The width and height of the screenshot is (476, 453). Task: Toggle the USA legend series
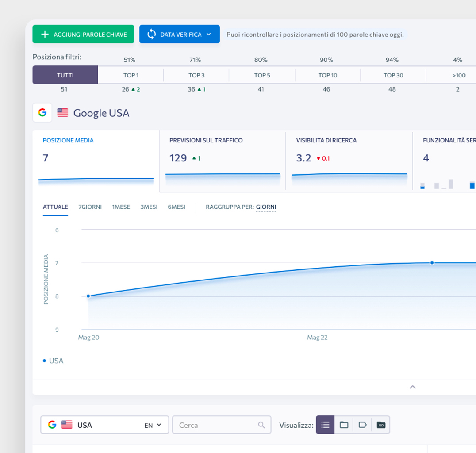[x=53, y=361]
